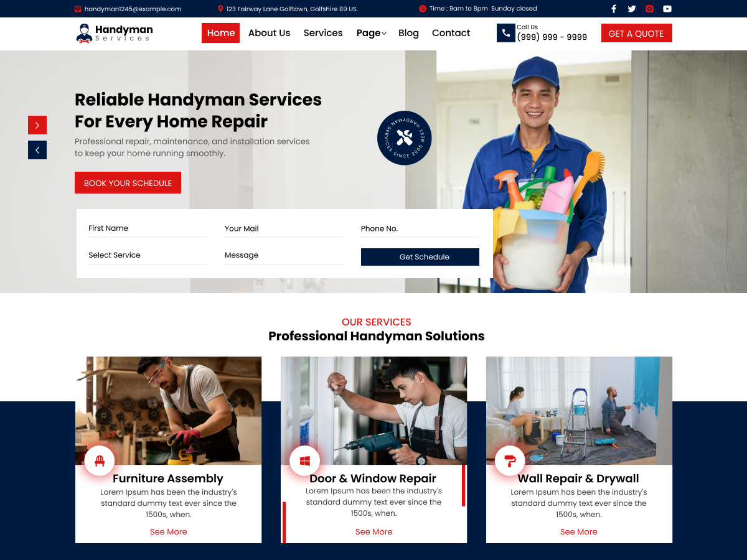Click See More under Furniture Assembly
The height and width of the screenshot is (560, 747).
pos(168,532)
